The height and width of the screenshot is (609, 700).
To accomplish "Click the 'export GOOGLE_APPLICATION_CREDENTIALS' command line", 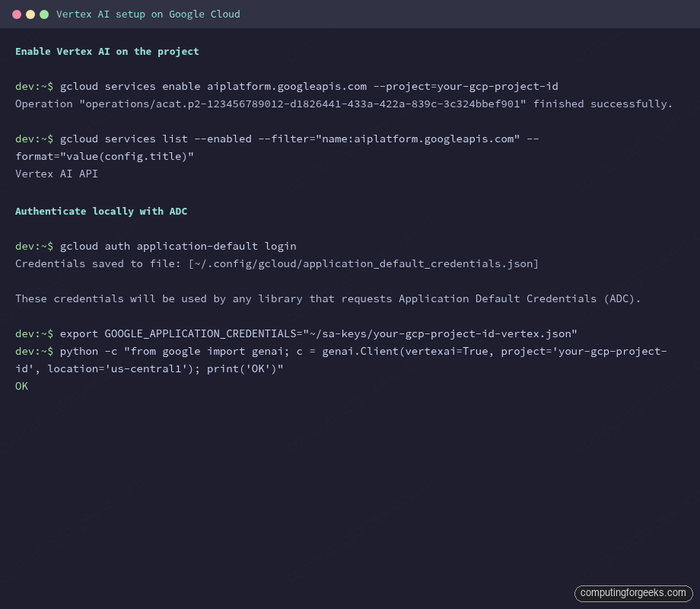I will coord(296,333).
